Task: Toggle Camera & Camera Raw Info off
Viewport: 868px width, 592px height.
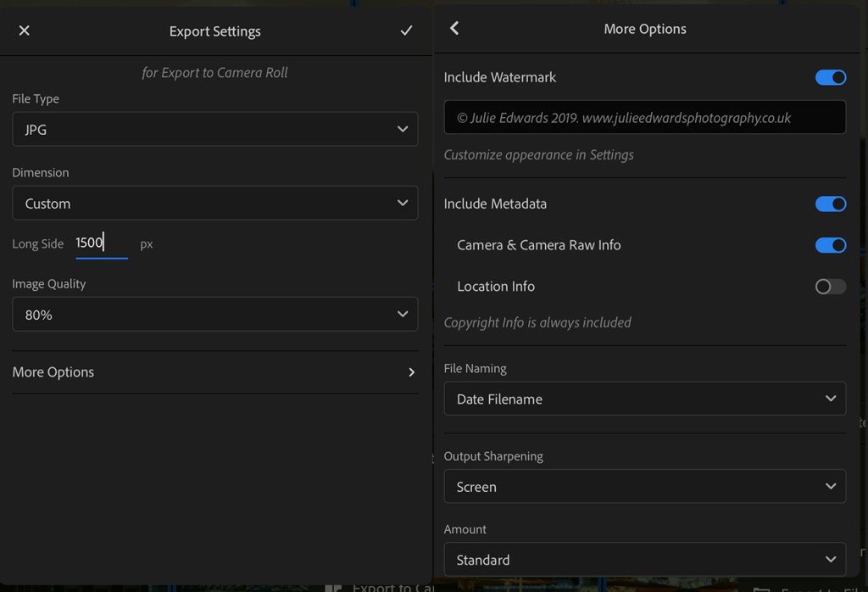Action: (x=830, y=245)
